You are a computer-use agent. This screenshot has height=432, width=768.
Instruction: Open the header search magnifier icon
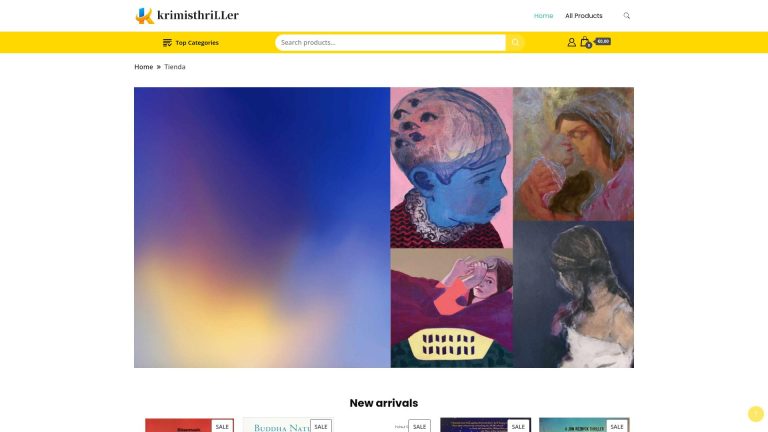626,16
